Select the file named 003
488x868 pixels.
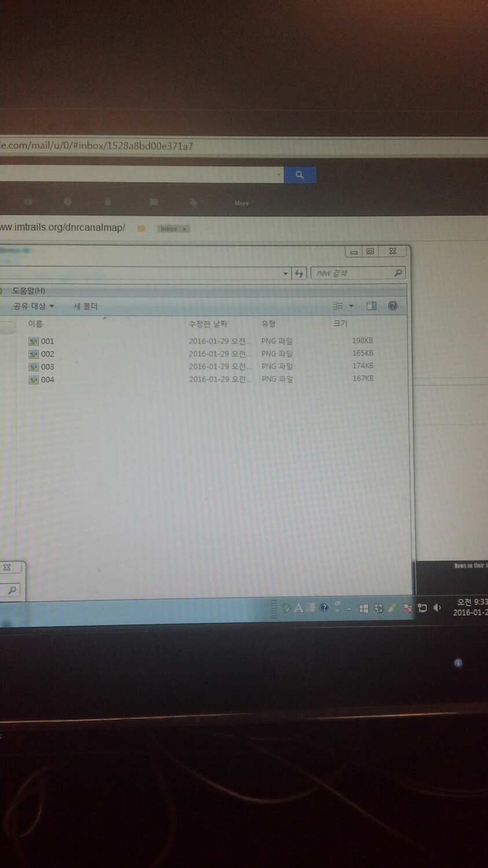(x=47, y=367)
